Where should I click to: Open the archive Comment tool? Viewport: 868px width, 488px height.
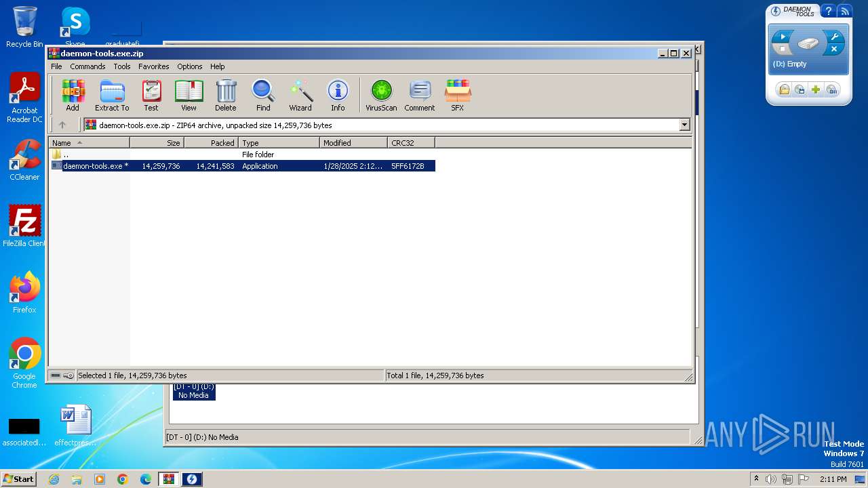(x=420, y=96)
